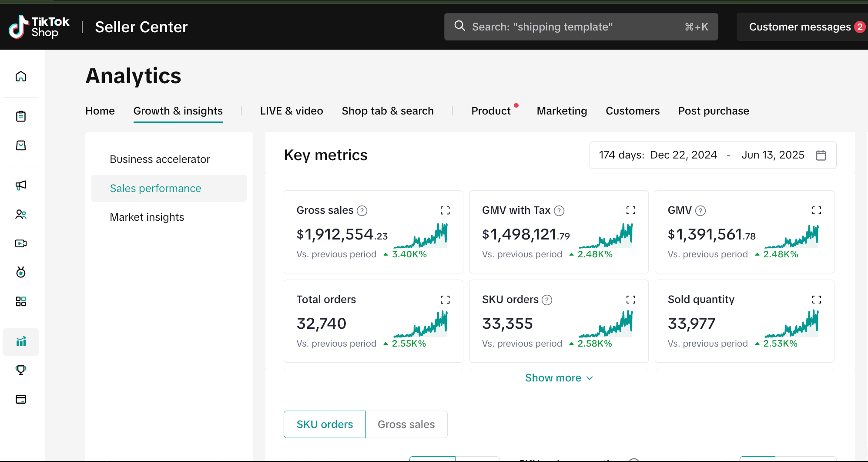Click the Total orders value 32,740
The height and width of the screenshot is (462, 868).
click(x=321, y=324)
